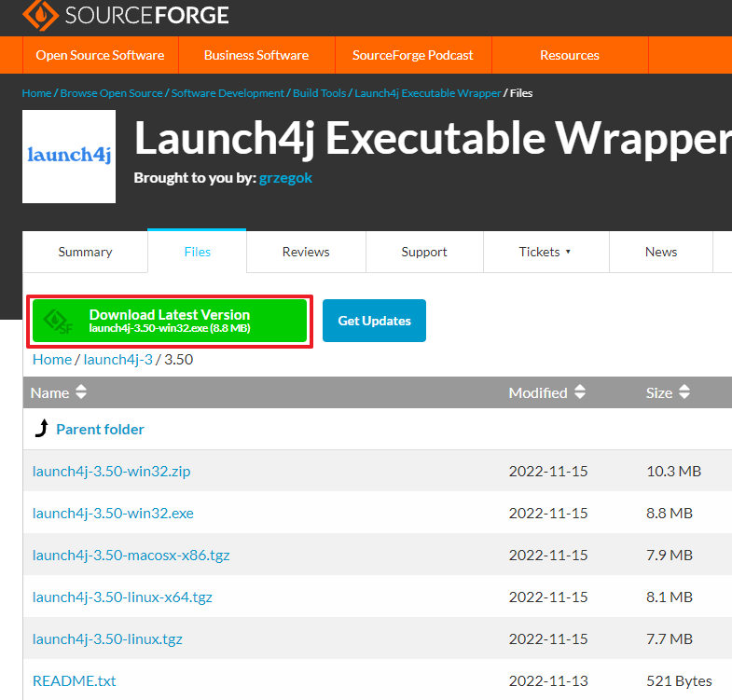Visit author grzegok's profile link
This screenshot has height=700, width=732.
(285, 178)
